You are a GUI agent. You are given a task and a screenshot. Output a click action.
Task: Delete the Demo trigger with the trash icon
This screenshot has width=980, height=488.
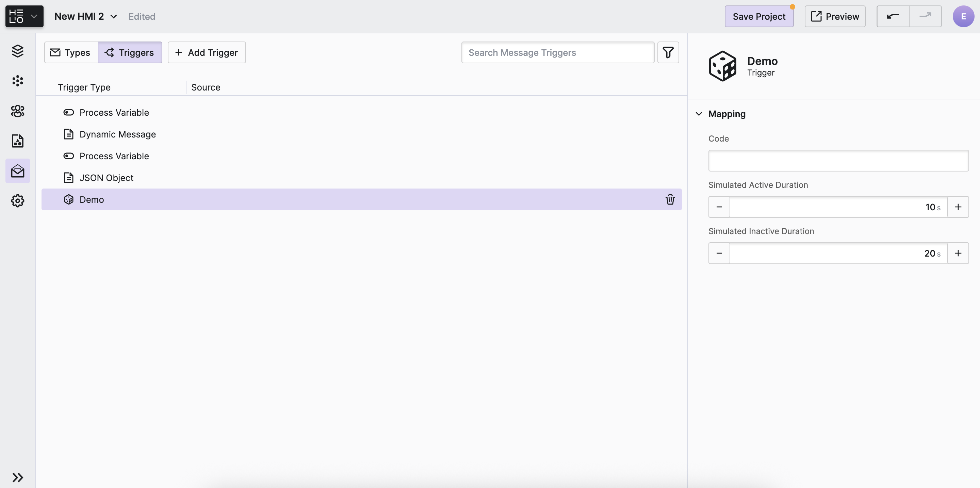coord(670,199)
